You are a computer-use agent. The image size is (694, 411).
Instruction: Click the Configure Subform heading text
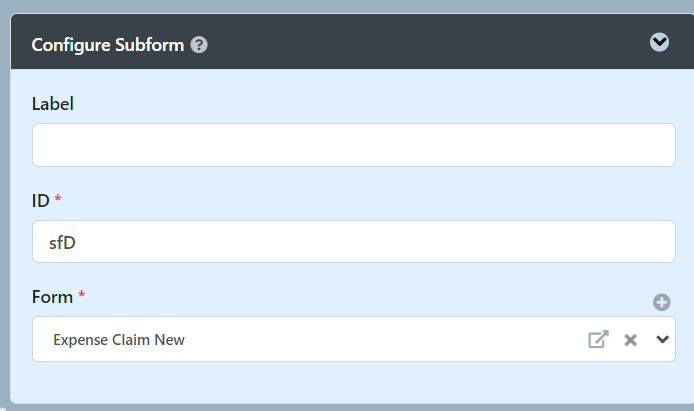pos(108,45)
